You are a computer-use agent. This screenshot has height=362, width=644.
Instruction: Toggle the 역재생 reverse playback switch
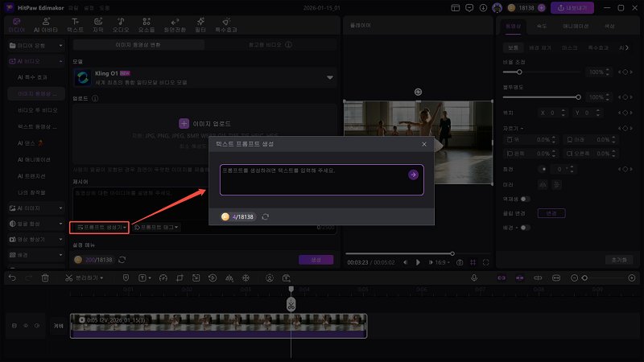pyautogui.click(x=525, y=199)
